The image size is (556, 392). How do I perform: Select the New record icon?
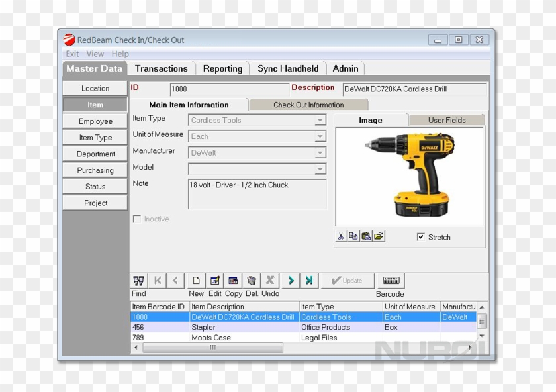click(196, 280)
